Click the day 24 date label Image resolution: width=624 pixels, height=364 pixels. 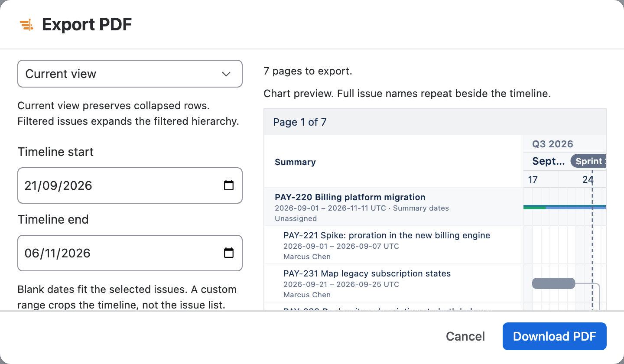588,179
